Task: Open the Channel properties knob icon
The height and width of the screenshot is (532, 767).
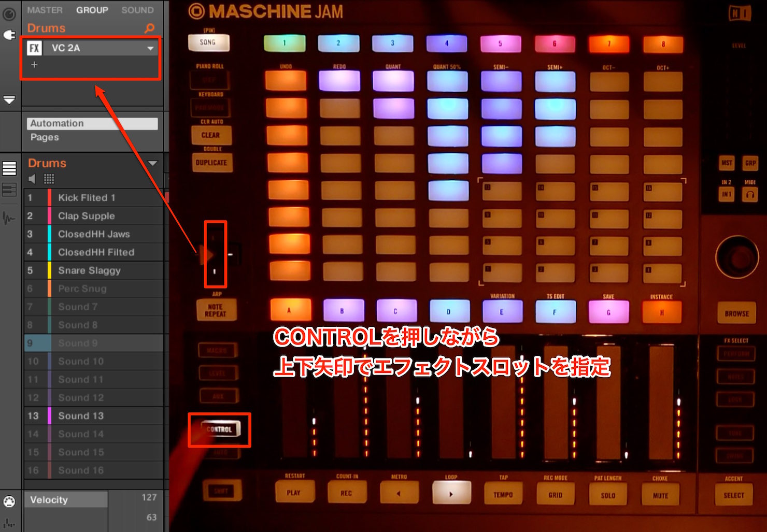Action: [x=9, y=14]
